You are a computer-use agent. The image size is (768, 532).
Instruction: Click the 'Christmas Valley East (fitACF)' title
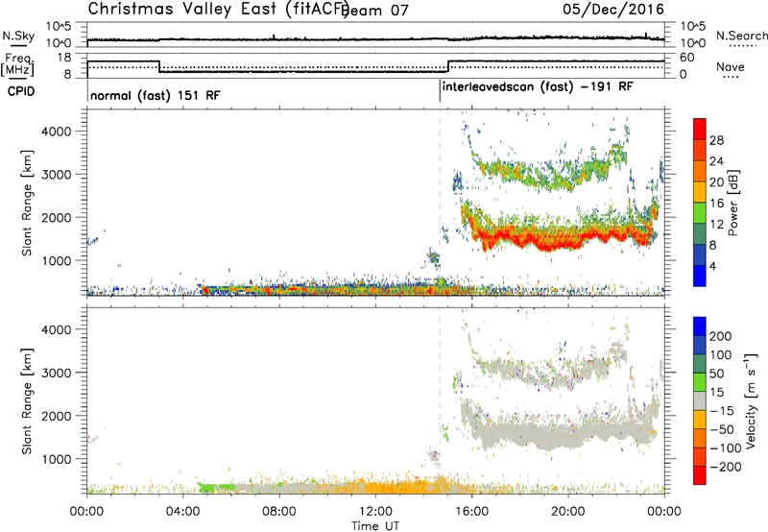tap(219, 9)
